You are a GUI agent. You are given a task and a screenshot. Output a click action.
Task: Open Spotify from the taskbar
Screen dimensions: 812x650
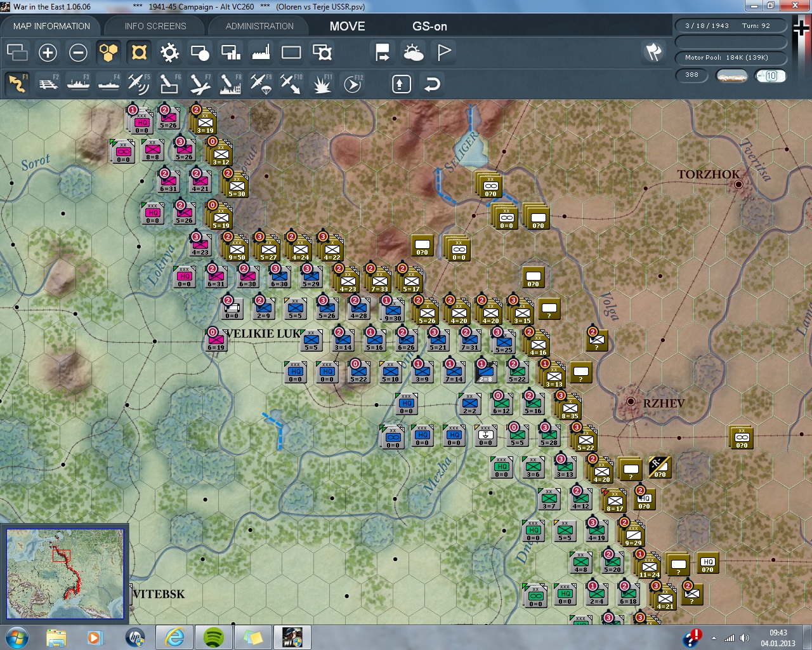(x=214, y=637)
